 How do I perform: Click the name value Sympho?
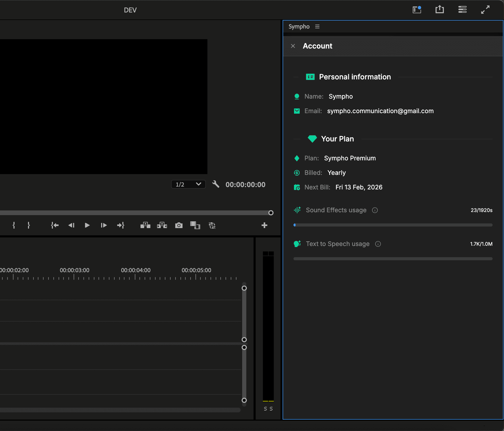[x=341, y=97]
